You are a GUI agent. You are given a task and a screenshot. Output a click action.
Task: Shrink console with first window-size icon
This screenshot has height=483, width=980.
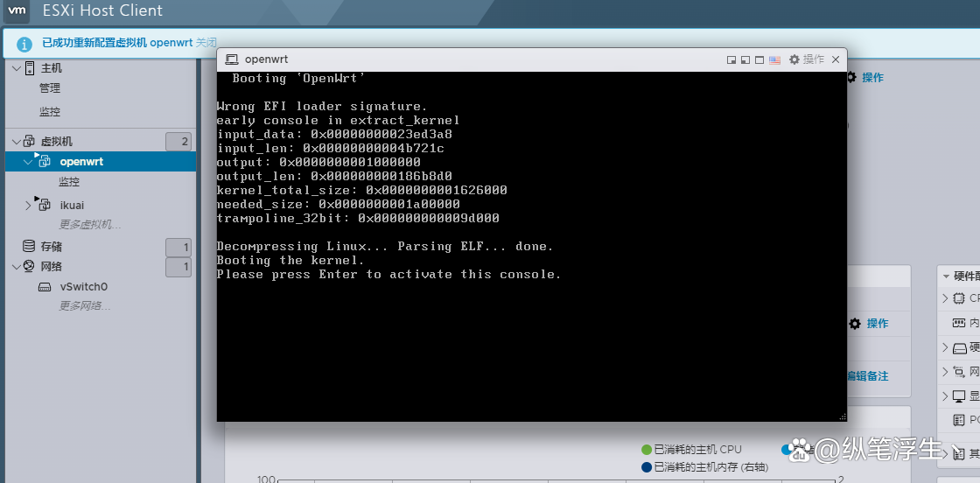[x=731, y=60]
